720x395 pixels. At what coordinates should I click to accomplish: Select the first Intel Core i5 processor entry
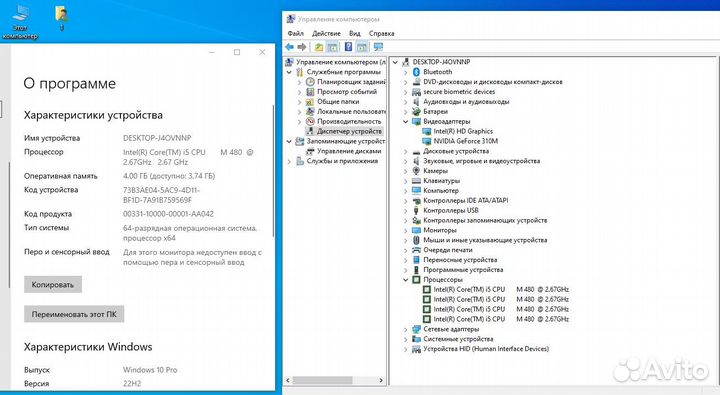501,289
